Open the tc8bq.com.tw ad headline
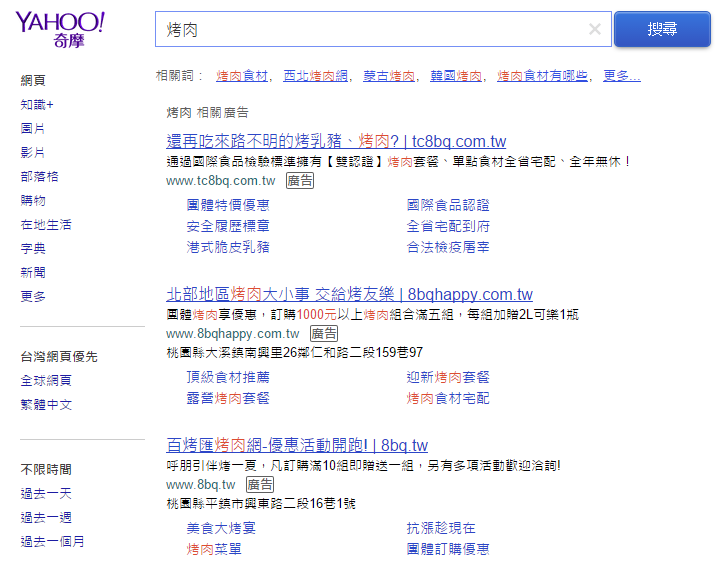 pyautogui.click(x=336, y=141)
